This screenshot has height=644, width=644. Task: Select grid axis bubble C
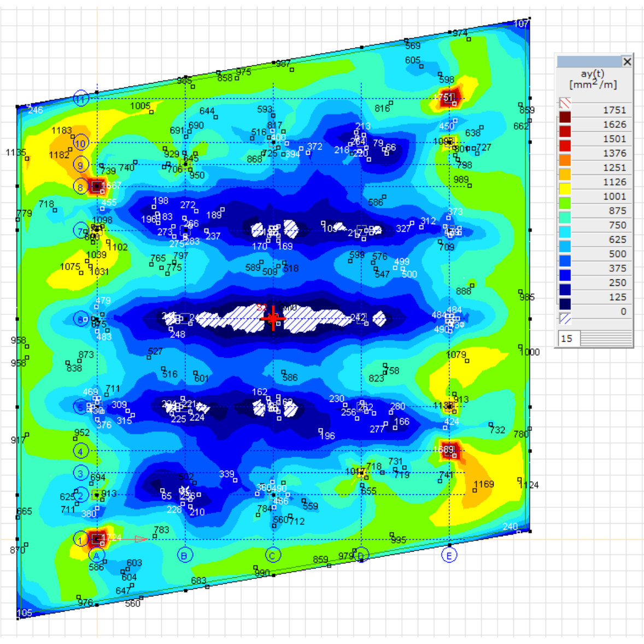[273, 556]
